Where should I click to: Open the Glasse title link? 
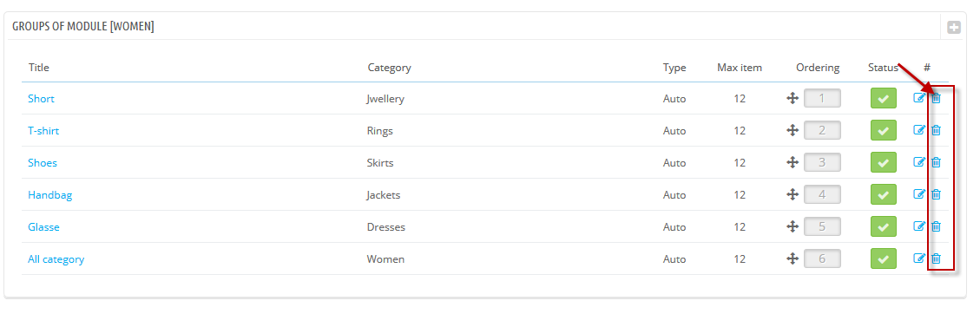pos(43,227)
